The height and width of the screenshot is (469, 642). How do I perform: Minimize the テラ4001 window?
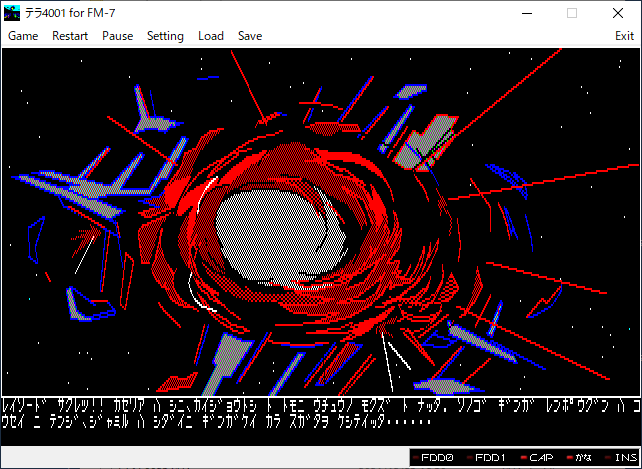(527, 13)
